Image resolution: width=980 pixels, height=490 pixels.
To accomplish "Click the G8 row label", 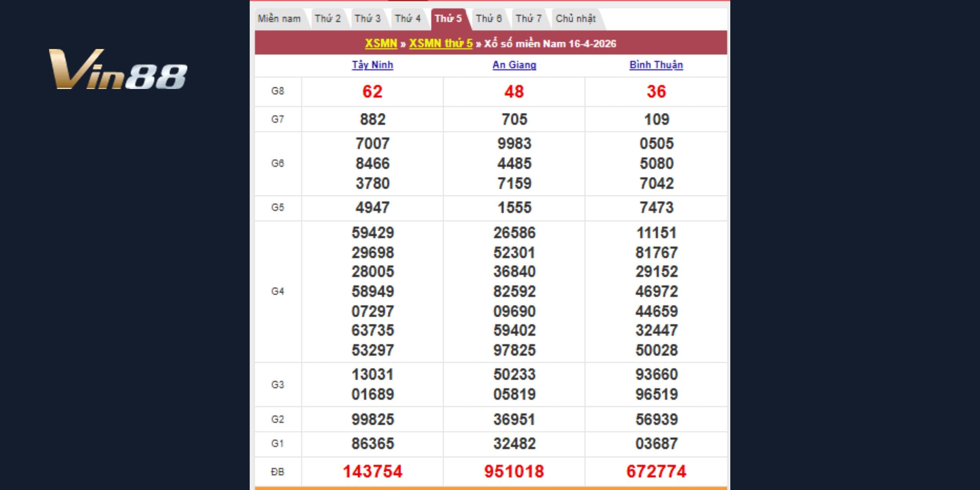I will (278, 91).
